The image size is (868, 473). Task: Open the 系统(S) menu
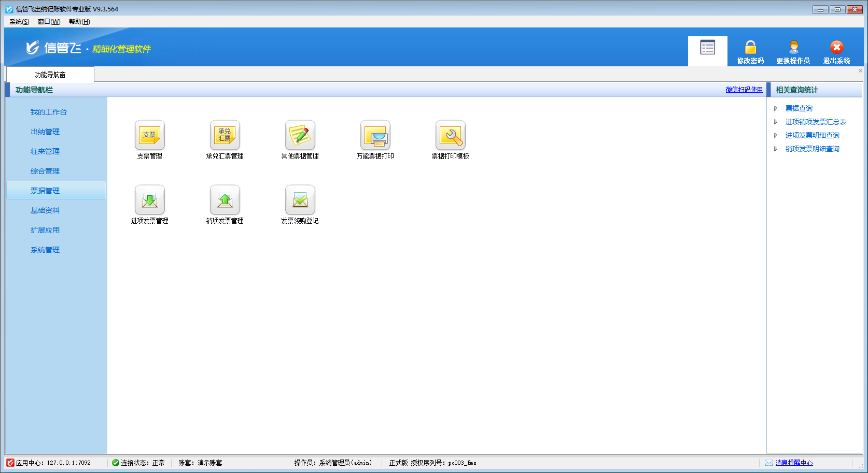pyautogui.click(x=19, y=22)
